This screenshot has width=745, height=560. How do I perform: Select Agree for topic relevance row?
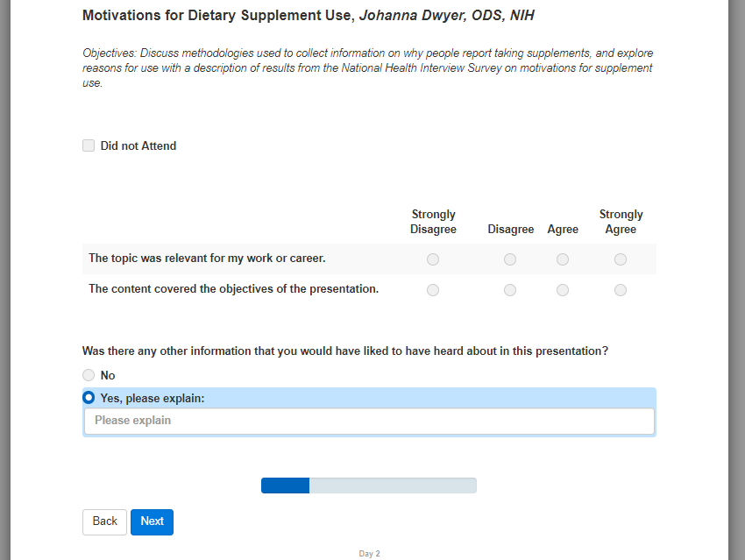coord(563,259)
